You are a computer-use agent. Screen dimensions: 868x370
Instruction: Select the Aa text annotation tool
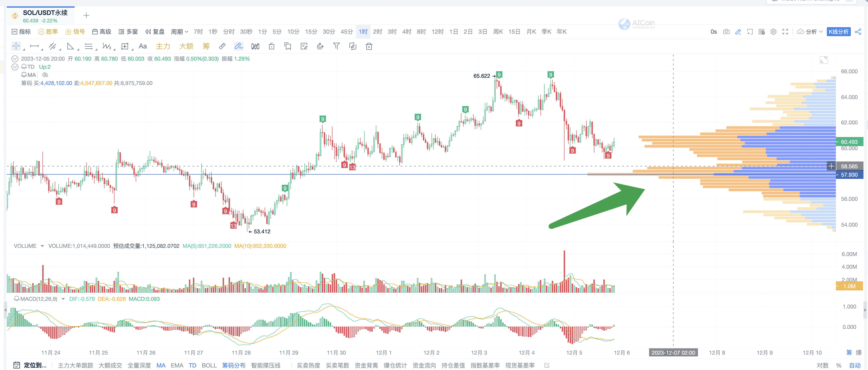pyautogui.click(x=142, y=47)
